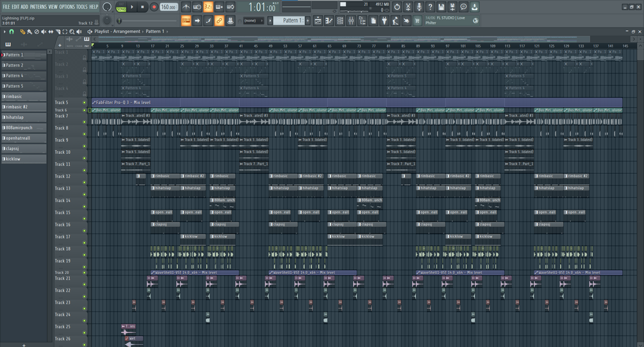Select the delete tool
644x347 pixels.
click(37, 31)
